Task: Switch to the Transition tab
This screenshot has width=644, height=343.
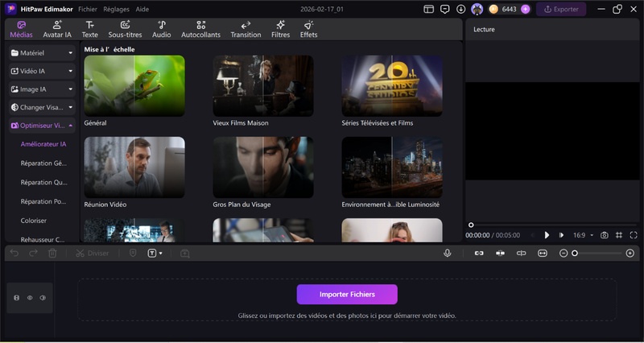Action: click(246, 29)
